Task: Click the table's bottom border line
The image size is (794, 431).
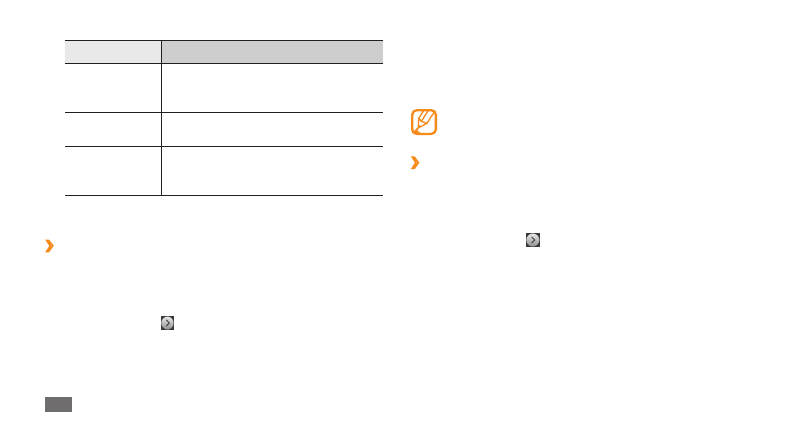Action: coord(224,195)
